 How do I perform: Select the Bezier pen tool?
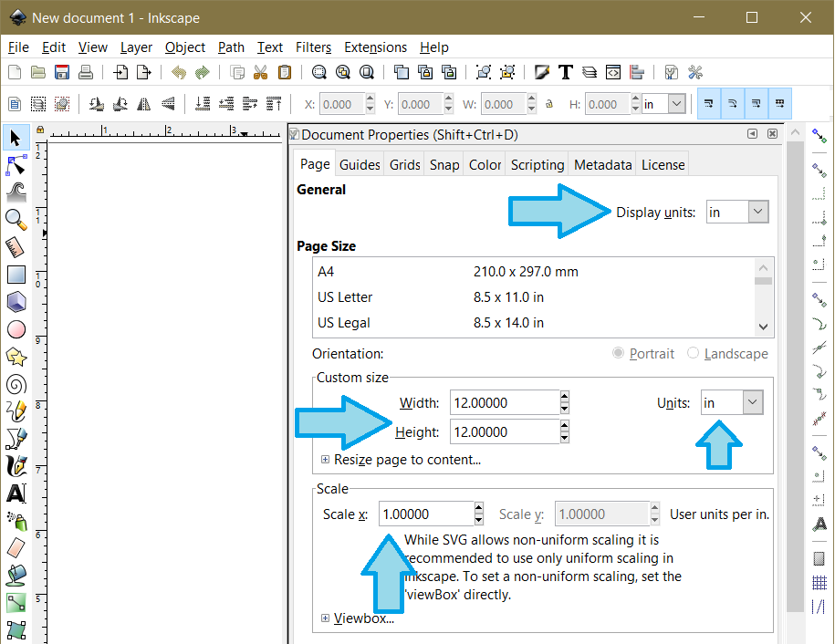pos(16,439)
